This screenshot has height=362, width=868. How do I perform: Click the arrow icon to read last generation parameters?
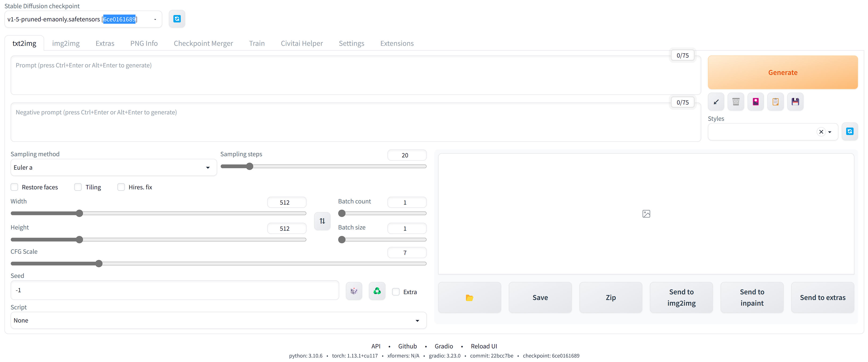716,102
